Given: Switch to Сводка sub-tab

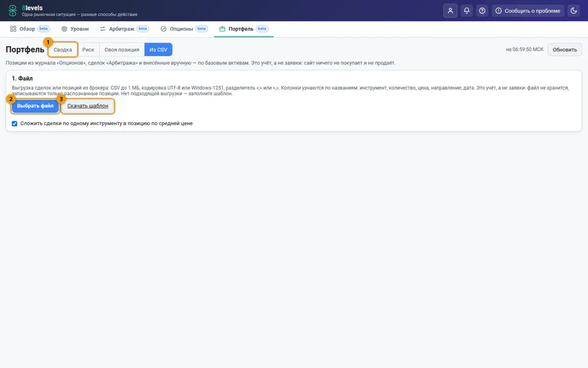Looking at the screenshot, I should click(x=63, y=50).
